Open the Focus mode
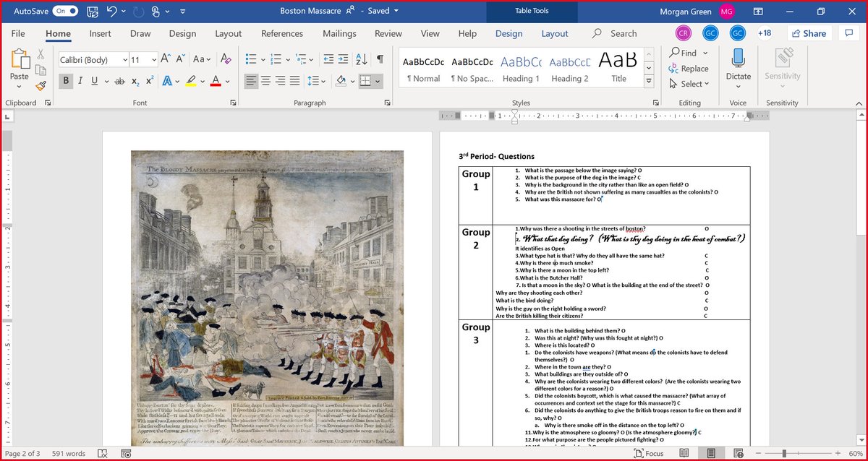The height and width of the screenshot is (461, 868). pos(648,453)
